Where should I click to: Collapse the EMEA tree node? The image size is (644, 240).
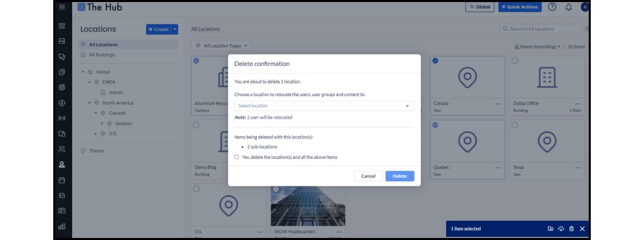coord(90,82)
